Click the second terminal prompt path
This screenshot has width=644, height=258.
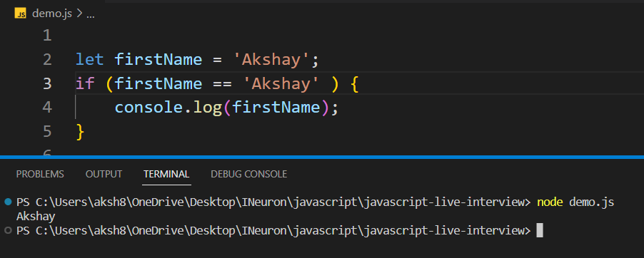(274, 231)
